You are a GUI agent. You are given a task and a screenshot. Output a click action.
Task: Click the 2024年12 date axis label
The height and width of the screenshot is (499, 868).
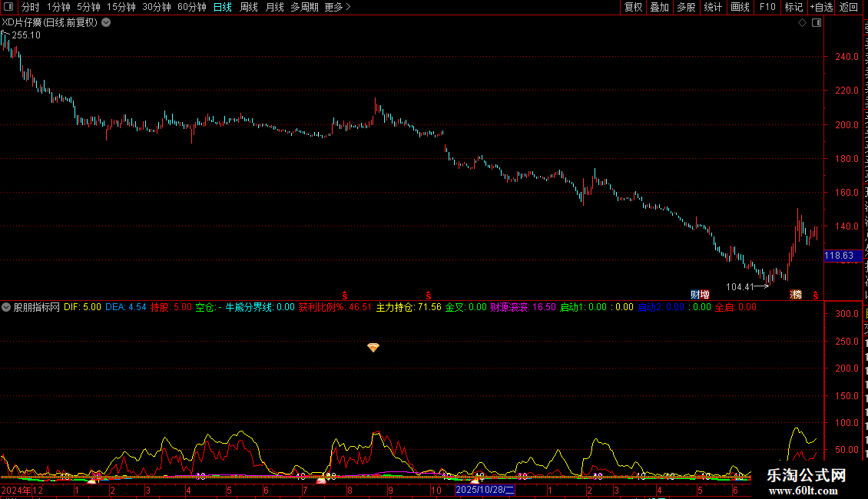pyautogui.click(x=22, y=491)
